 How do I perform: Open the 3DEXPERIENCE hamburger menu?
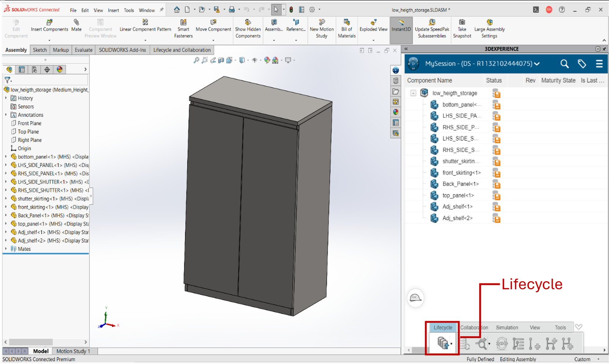(x=599, y=64)
